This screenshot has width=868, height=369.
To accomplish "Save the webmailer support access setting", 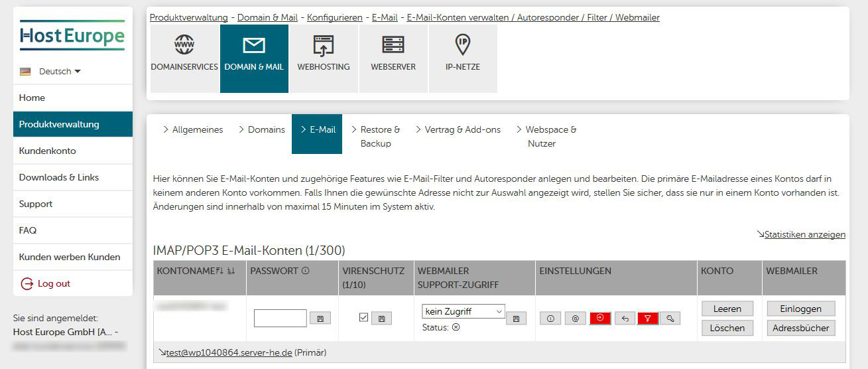I will [516, 319].
